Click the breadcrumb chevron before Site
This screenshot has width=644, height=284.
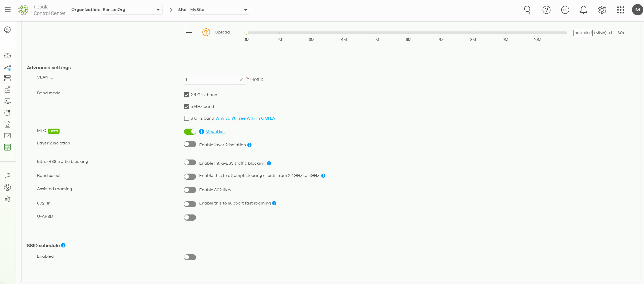(171, 10)
